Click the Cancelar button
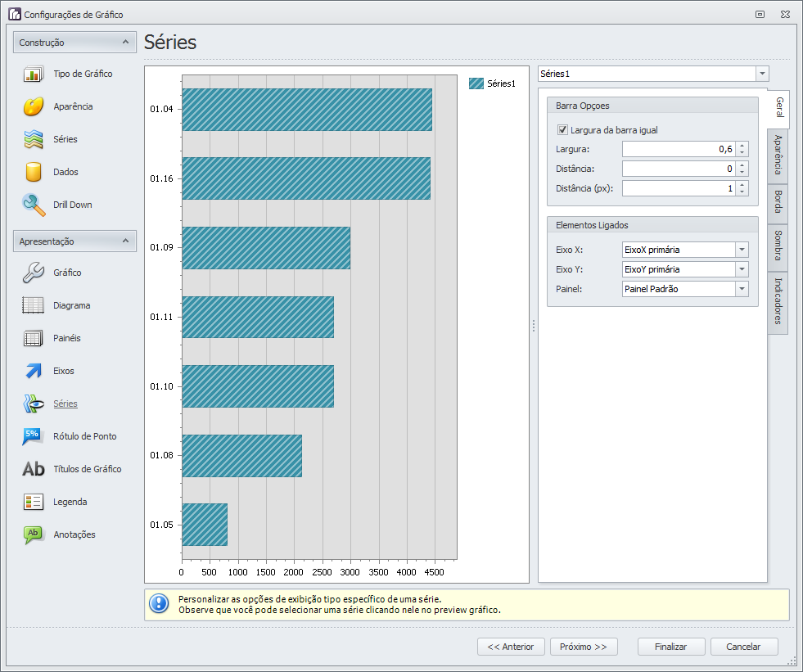The width and height of the screenshot is (803, 672). tap(744, 647)
